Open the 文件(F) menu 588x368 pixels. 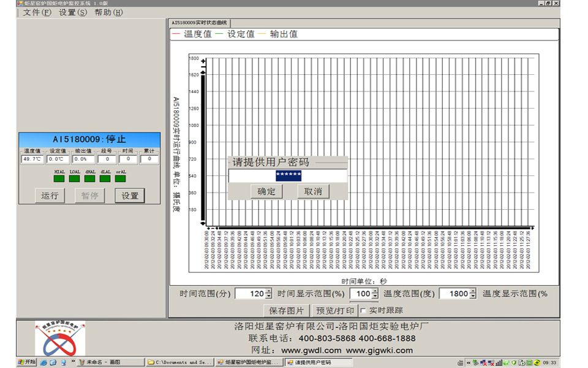point(37,12)
